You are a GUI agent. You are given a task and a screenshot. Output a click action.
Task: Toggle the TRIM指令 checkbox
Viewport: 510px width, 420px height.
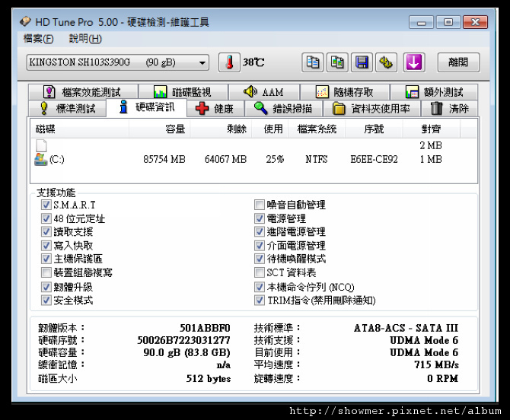pos(260,301)
